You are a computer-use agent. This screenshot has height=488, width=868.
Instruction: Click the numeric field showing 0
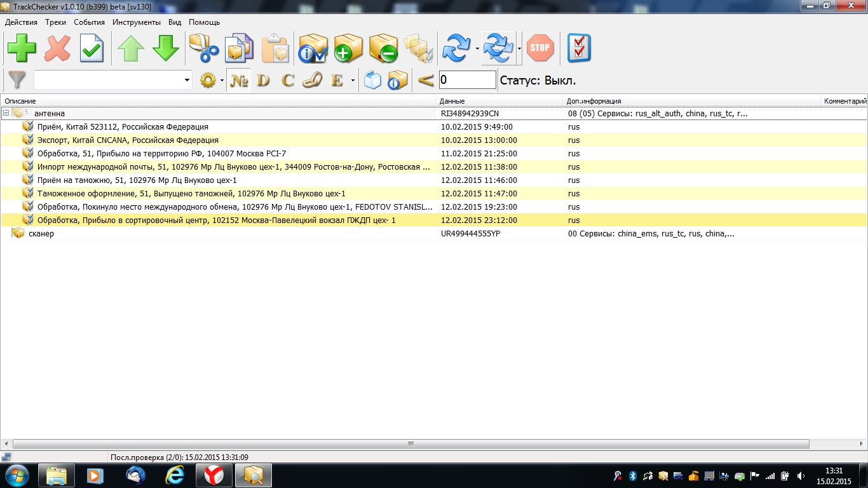468,80
